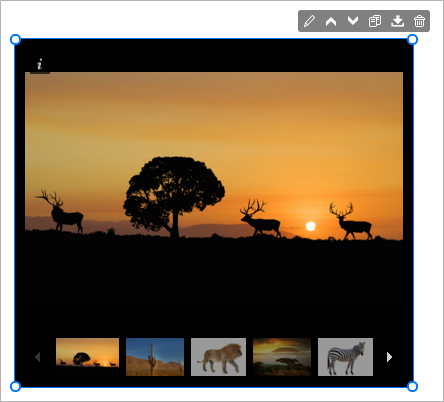Open the image info 'i' icon
This screenshot has height=402, width=444.
click(x=40, y=64)
